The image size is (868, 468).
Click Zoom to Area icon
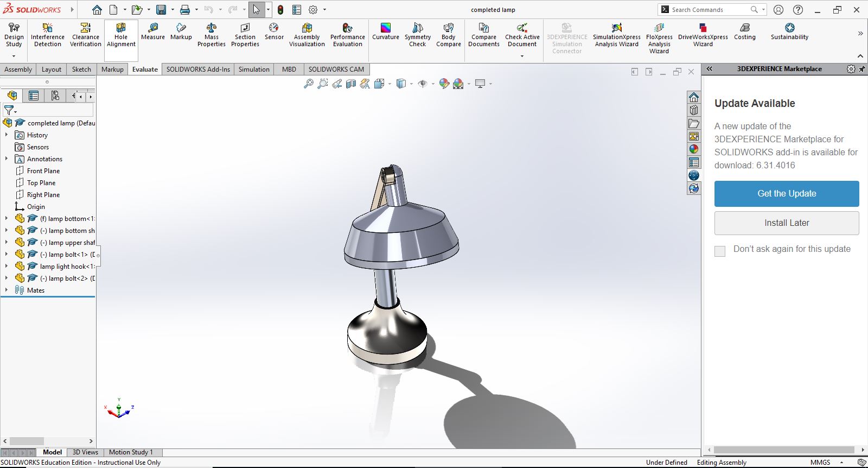[322, 84]
